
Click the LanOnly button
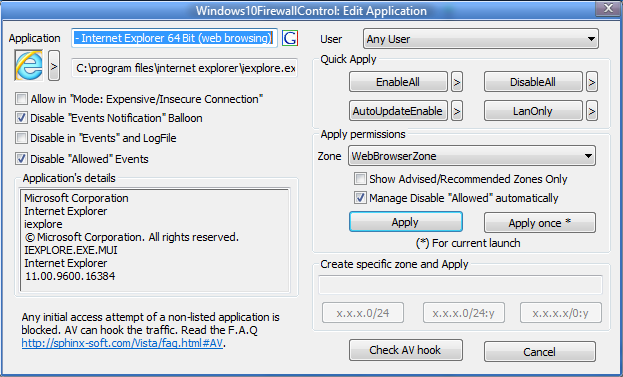click(533, 111)
